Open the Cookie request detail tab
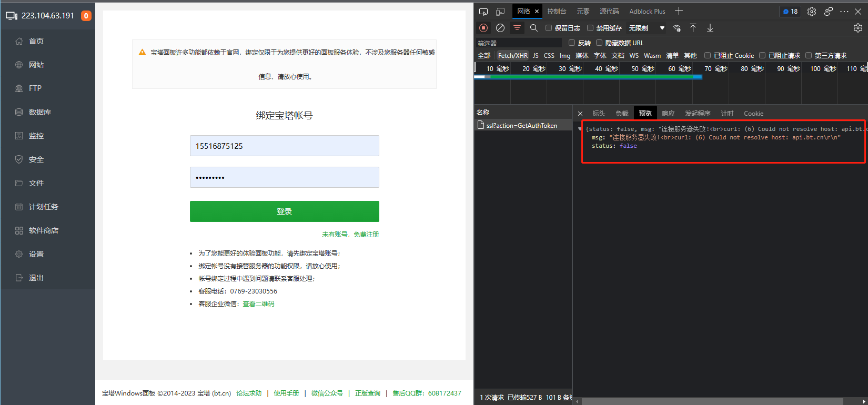This screenshot has width=868, height=405. 753,114
